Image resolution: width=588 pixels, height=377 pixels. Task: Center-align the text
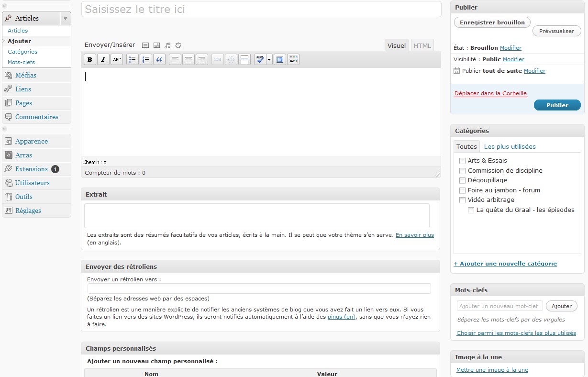point(189,60)
